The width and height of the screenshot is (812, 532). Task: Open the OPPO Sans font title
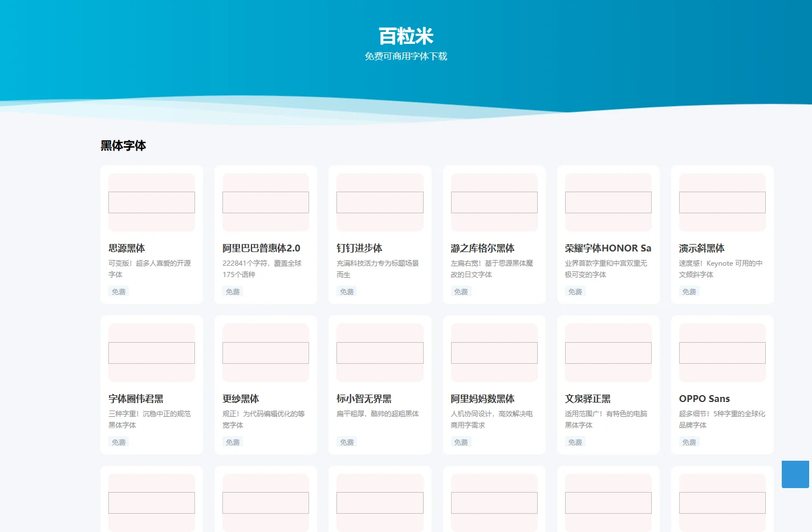[x=704, y=399]
